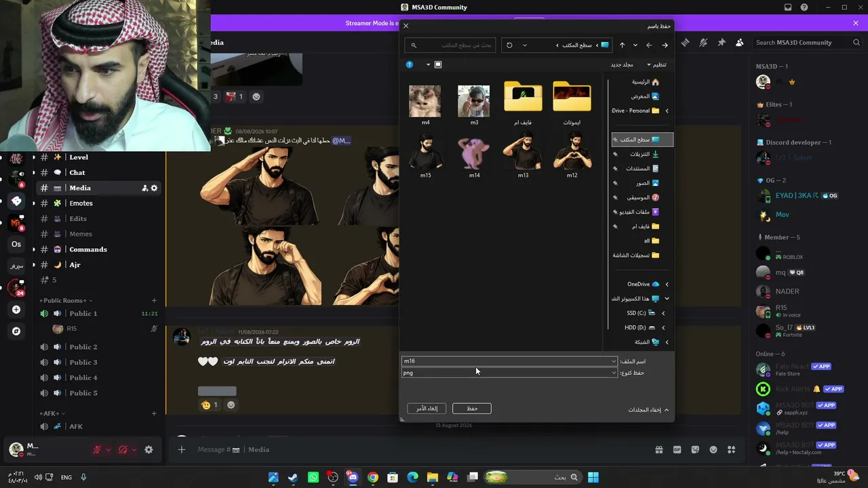
Task: Open Media channel settings gear
Action: point(154,188)
